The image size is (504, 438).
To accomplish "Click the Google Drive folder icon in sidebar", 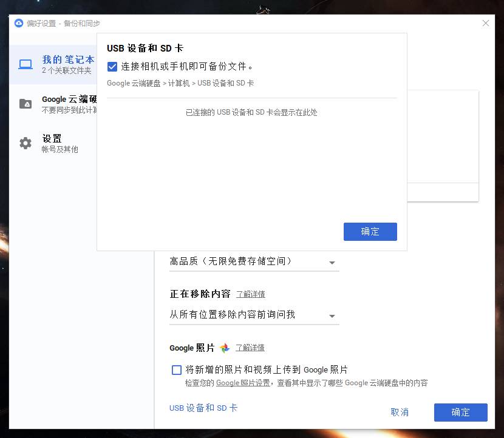I will pos(26,104).
